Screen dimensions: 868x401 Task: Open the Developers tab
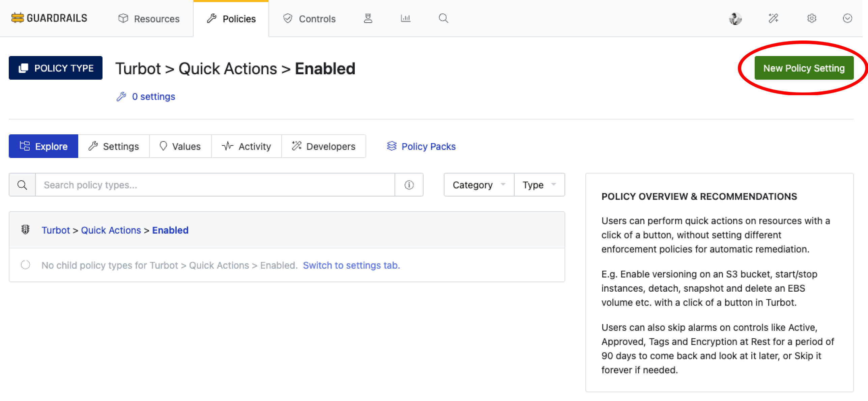[323, 146]
